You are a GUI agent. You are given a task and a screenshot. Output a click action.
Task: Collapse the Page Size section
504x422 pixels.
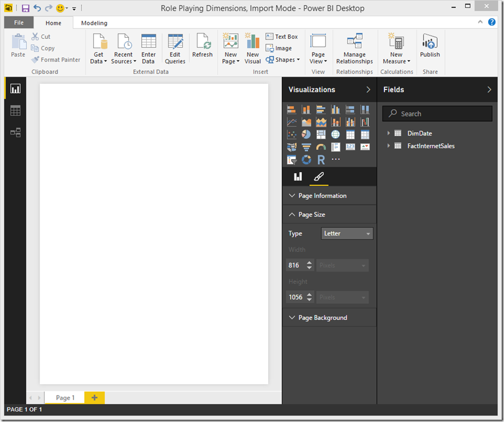(329, 214)
